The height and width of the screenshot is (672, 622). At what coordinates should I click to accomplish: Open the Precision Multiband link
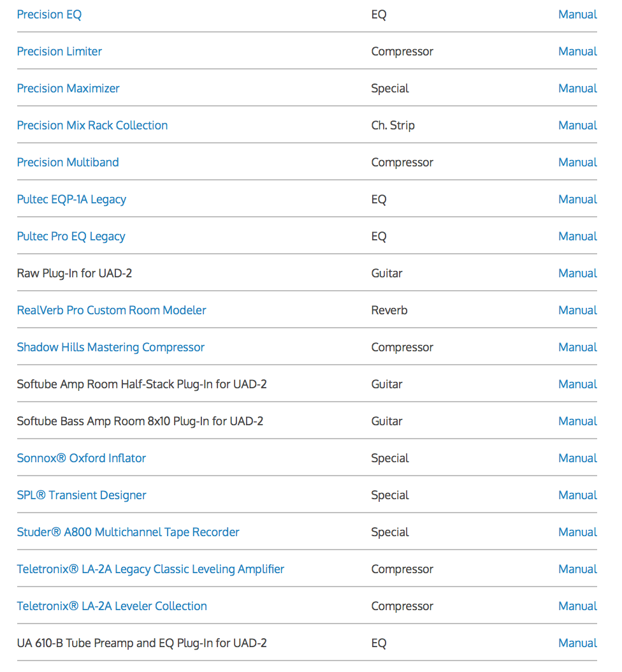(x=68, y=163)
